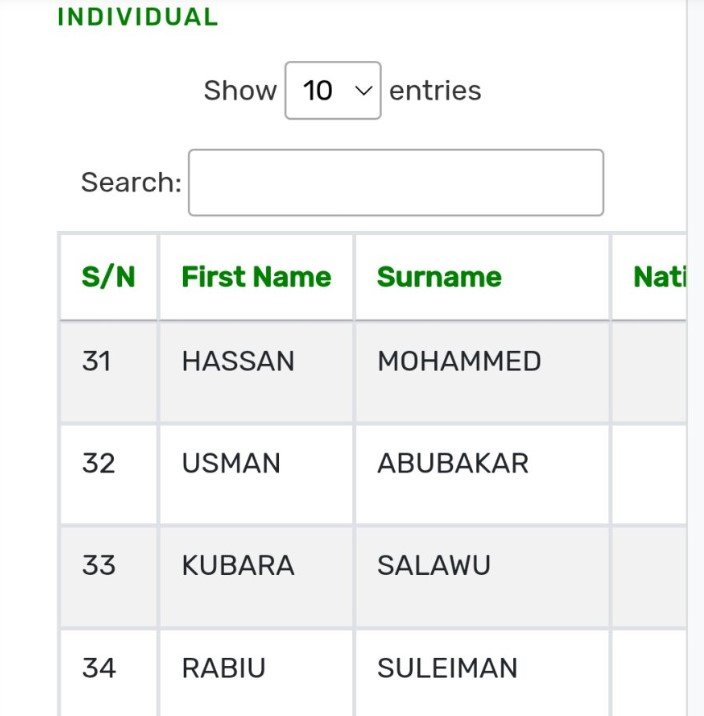This screenshot has width=704, height=716.
Task: Click surname SALAWU cell
Action: pos(434,566)
